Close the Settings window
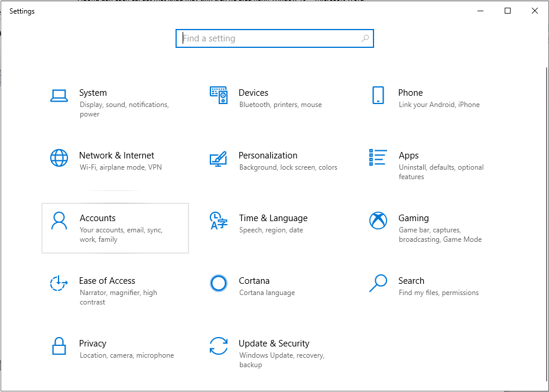 tap(535, 11)
